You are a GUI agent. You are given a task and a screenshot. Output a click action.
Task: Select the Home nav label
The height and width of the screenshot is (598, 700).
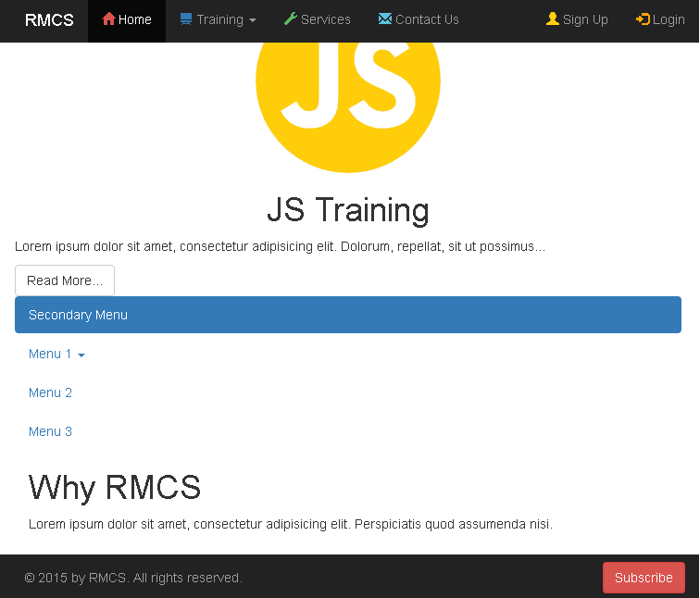[135, 19]
